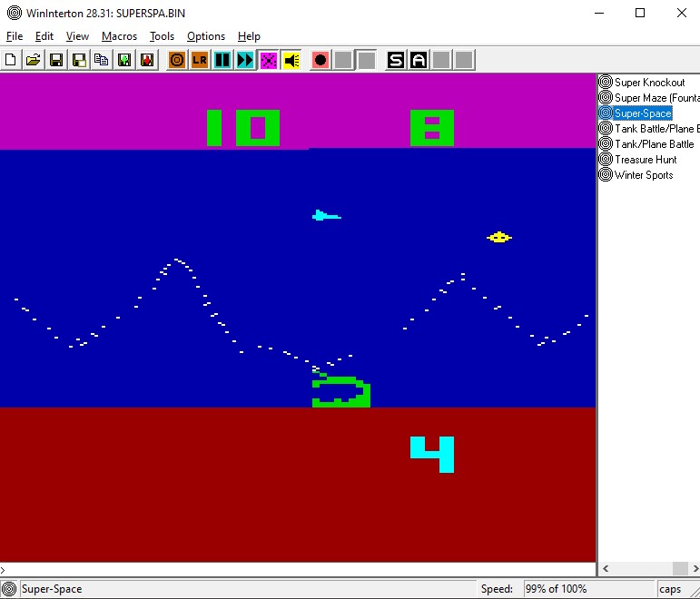Click the orange LR controller swap icon

coord(200,60)
